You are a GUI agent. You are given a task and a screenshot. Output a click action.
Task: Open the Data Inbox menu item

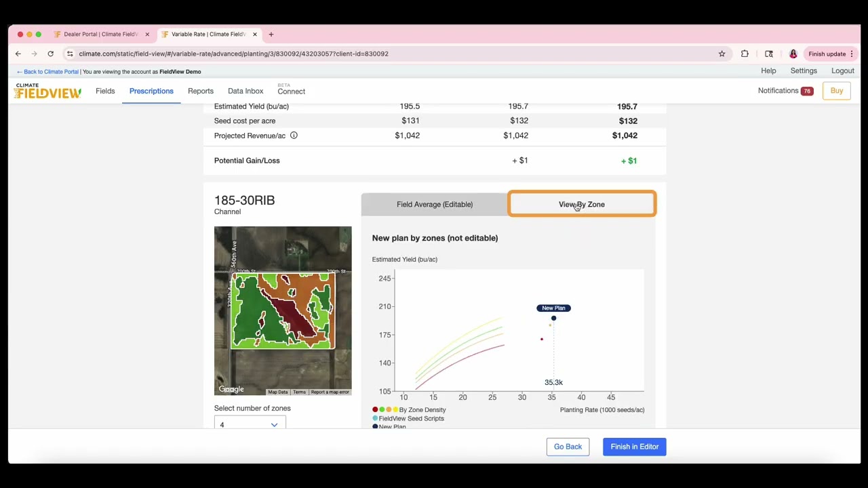tap(245, 91)
